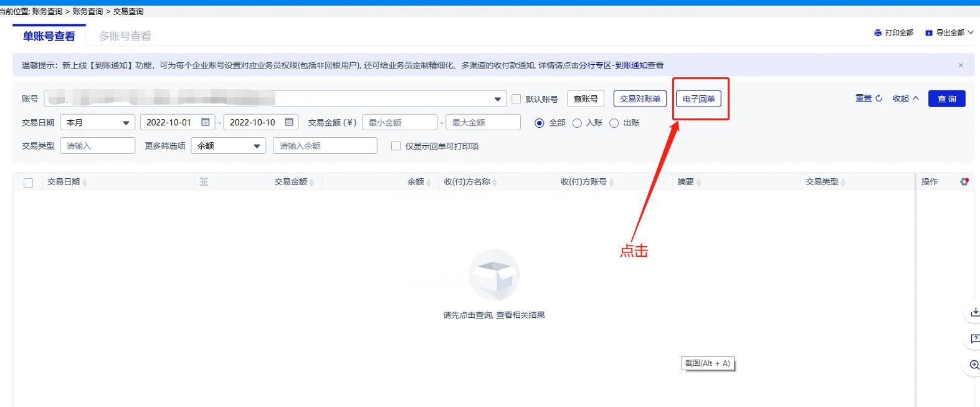980x407 pixels.
Task: Click the 电子回单 button
Action: (x=698, y=98)
